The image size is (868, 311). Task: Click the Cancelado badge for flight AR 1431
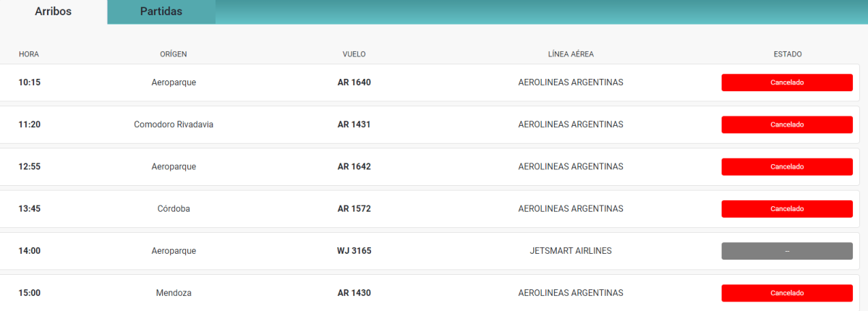(x=787, y=124)
